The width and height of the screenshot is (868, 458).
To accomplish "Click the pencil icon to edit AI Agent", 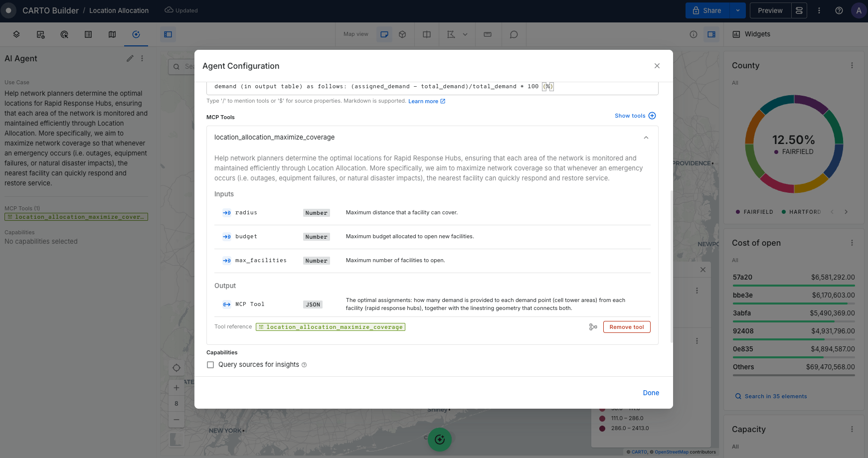I will (x=130, y=58).
